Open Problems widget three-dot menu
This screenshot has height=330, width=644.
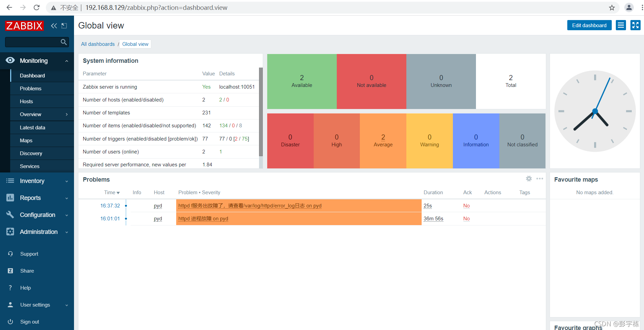tap(540, 179)
